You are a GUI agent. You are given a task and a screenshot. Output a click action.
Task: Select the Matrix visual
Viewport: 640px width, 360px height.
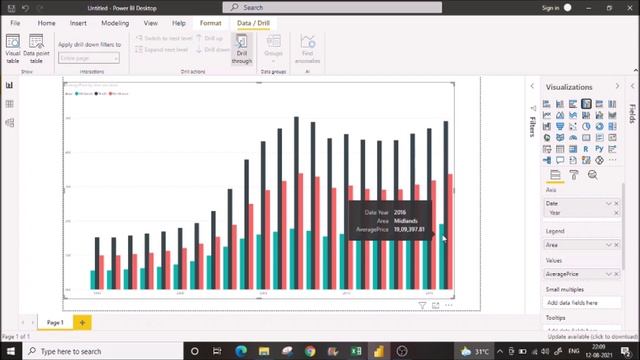(x=573, y=149)
